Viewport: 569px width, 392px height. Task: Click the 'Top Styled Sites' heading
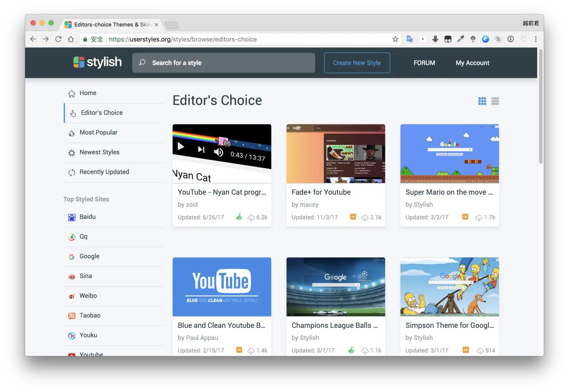[86, 199]
